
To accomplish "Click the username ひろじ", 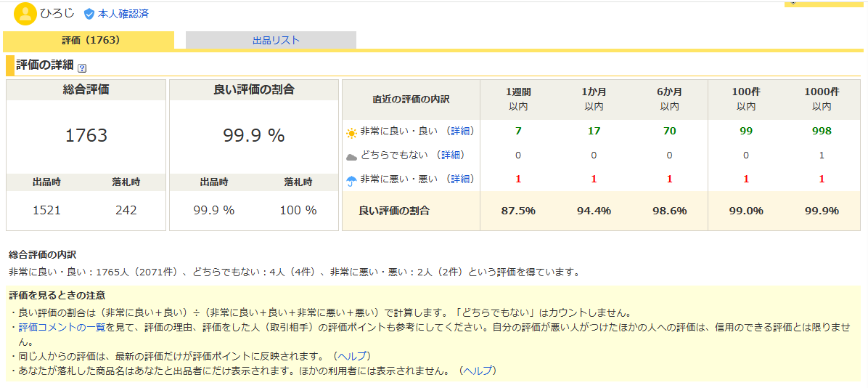I will 57,13.
